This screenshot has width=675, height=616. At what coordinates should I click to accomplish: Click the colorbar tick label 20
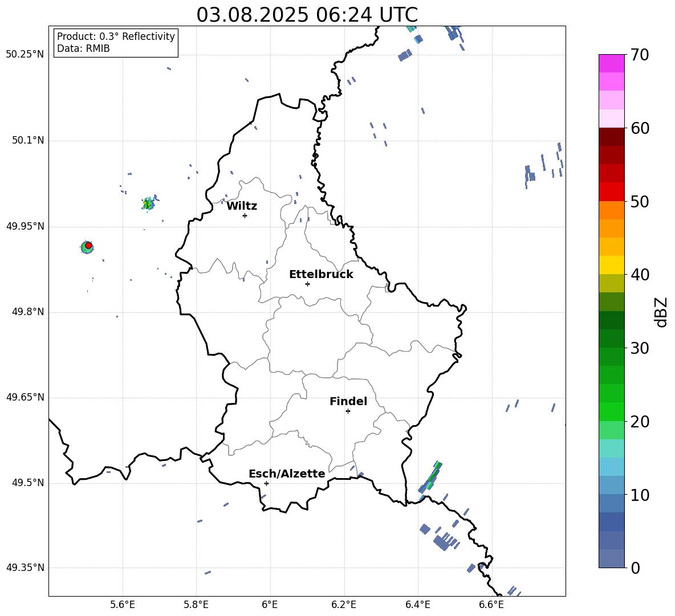coord(640,422)
